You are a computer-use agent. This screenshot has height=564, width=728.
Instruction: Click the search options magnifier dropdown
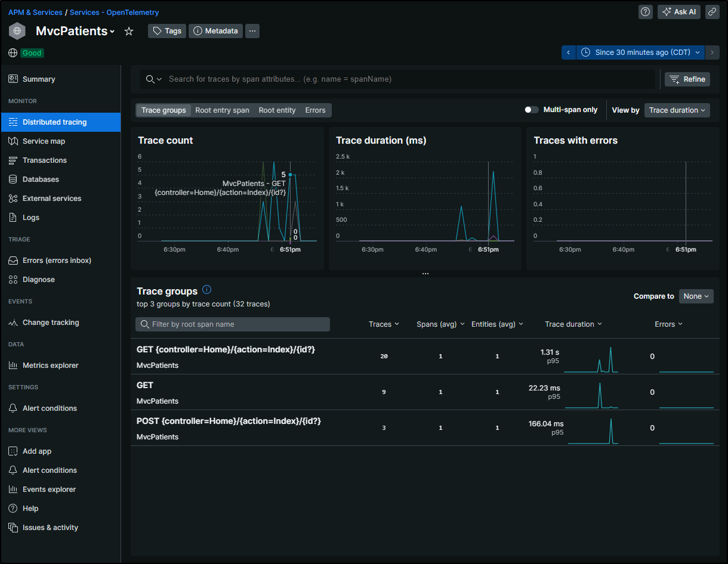tap(154, 79)
